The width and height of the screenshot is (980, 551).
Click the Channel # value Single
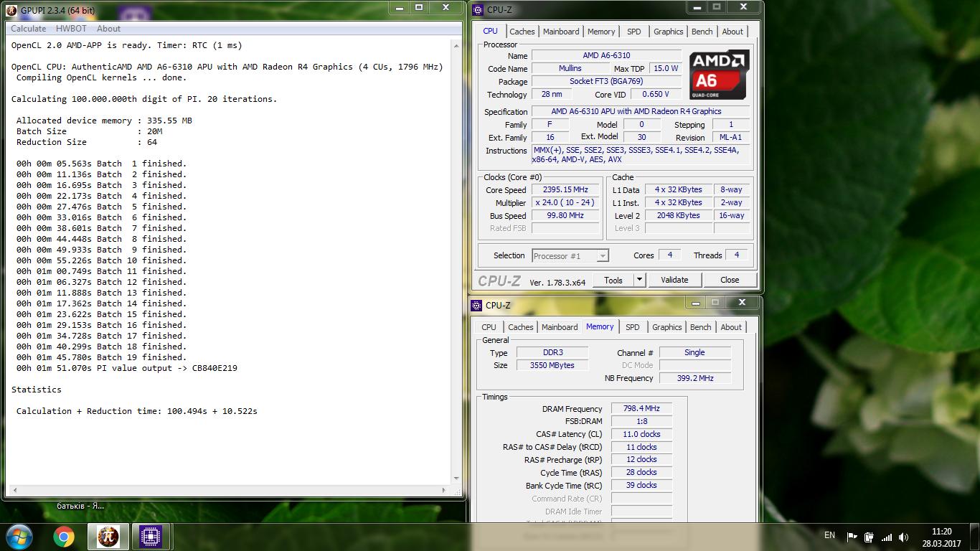tap(694, 353)
